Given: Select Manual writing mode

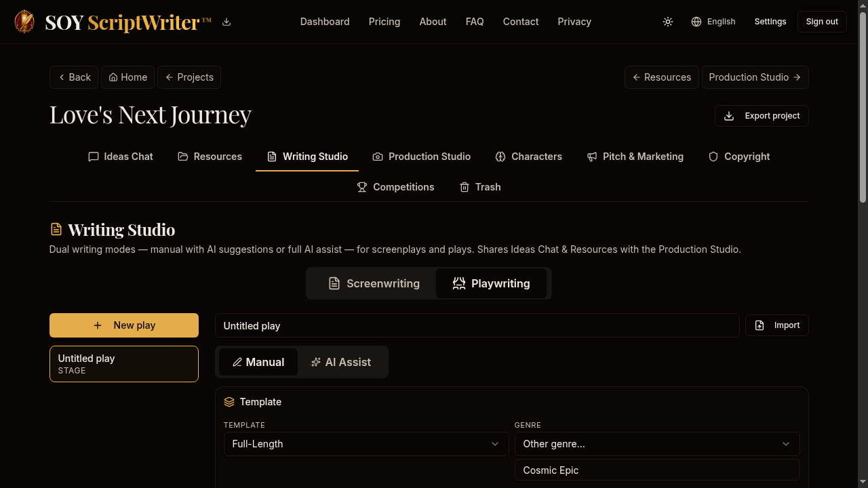Looking at the screenshot, I should 258,362.
